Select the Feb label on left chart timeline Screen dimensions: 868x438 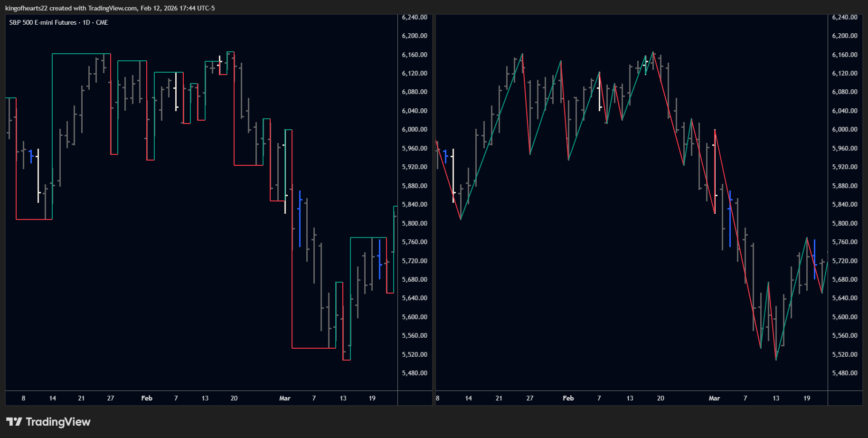pyautogui.click(x=147, y=398)
